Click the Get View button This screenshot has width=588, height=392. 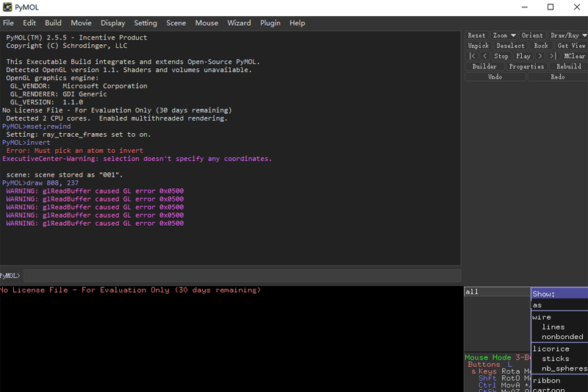pyautogui.click(x=571, y=46)
